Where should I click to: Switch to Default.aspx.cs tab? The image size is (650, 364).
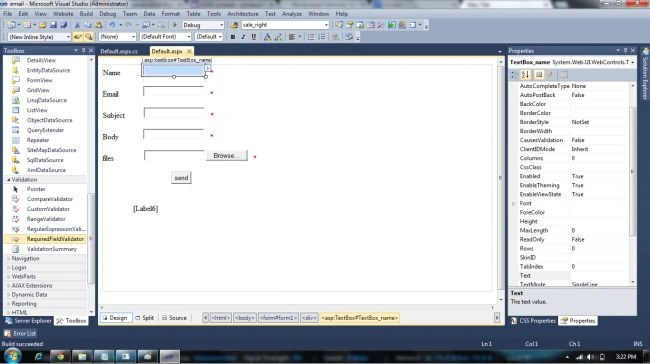click(x=119, y=51)
